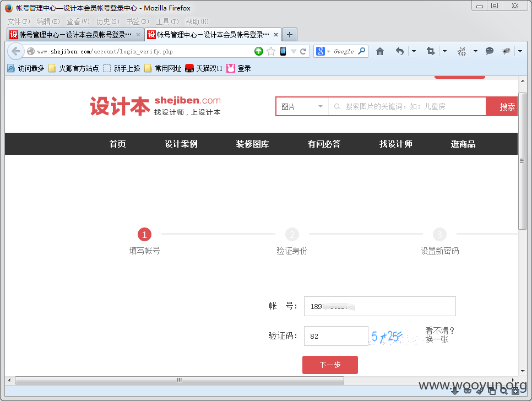Image resolution: width=532 pixels, height=401 pixels.
Task: Click the 下一步 button
Action: coord(330,365)
